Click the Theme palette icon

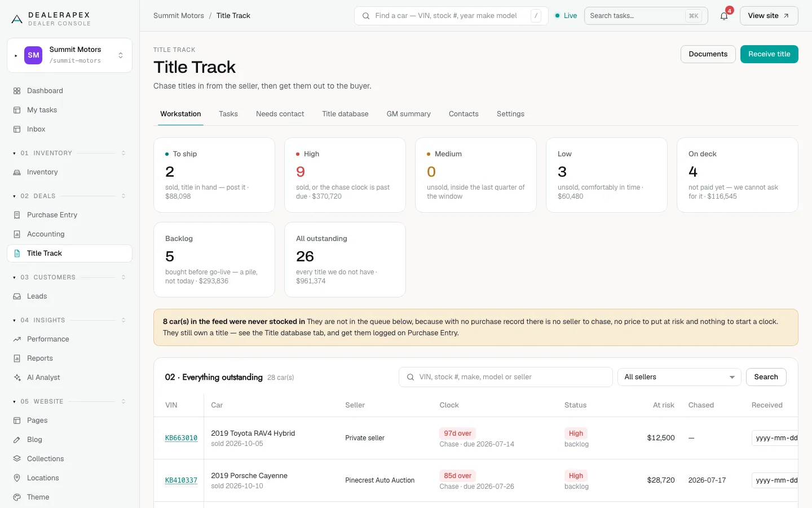[x=17, y=497]
